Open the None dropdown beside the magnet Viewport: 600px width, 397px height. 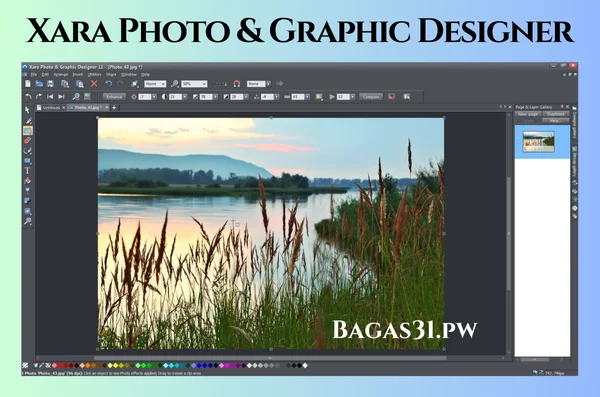pos(269,83)
